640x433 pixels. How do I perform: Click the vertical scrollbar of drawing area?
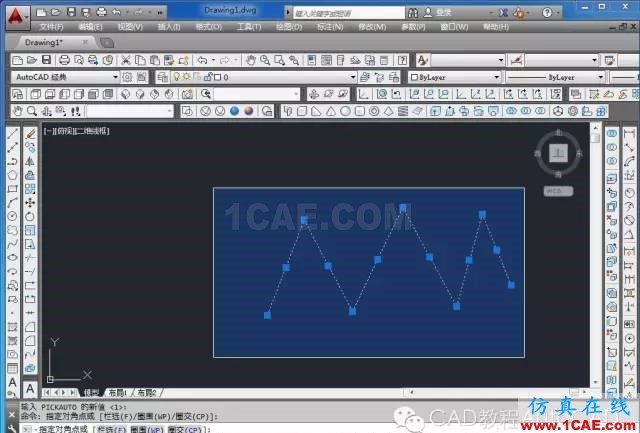point(596,255)
